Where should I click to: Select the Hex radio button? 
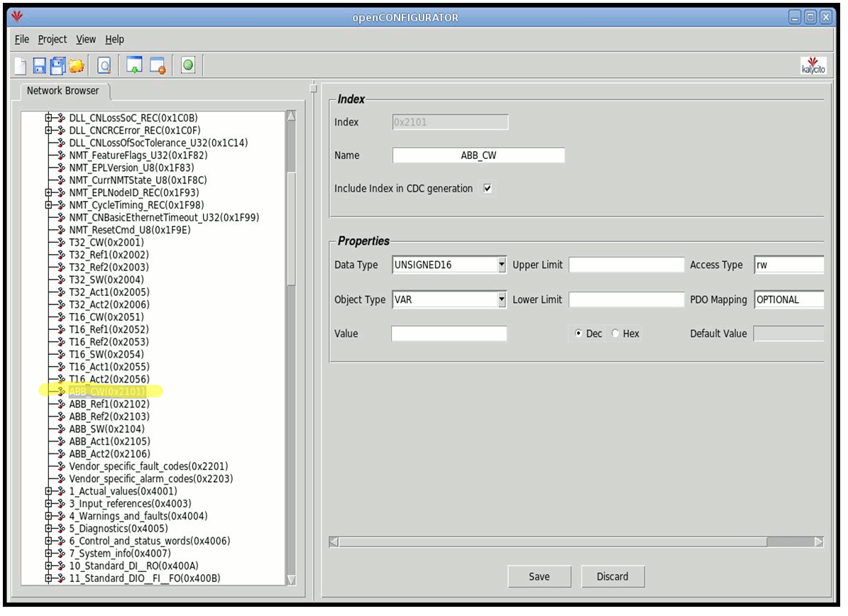click(x=615, y=333)
